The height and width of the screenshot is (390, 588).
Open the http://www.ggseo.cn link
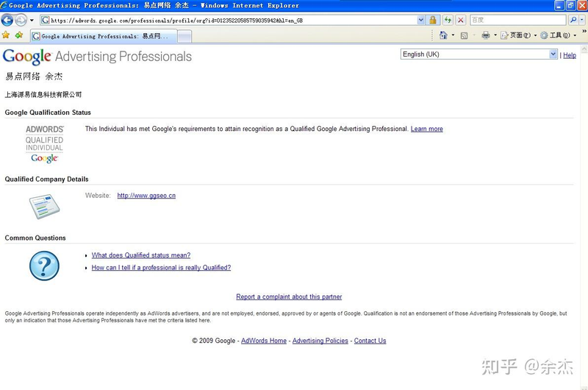[146, 196]
